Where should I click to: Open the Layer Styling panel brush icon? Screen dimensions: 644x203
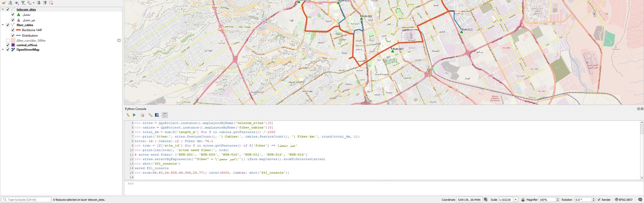(x=4, y=3)
